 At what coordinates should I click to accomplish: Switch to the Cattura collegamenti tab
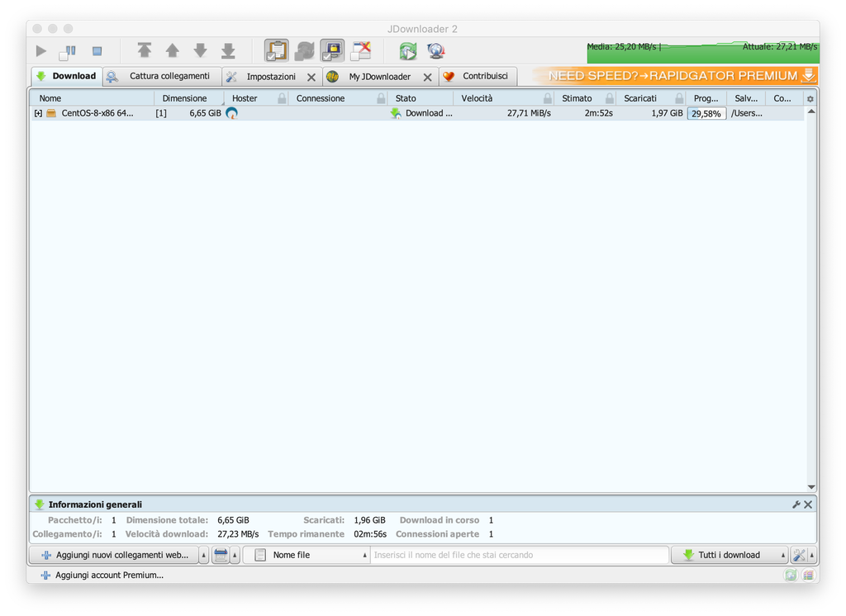tap(163, 76)
